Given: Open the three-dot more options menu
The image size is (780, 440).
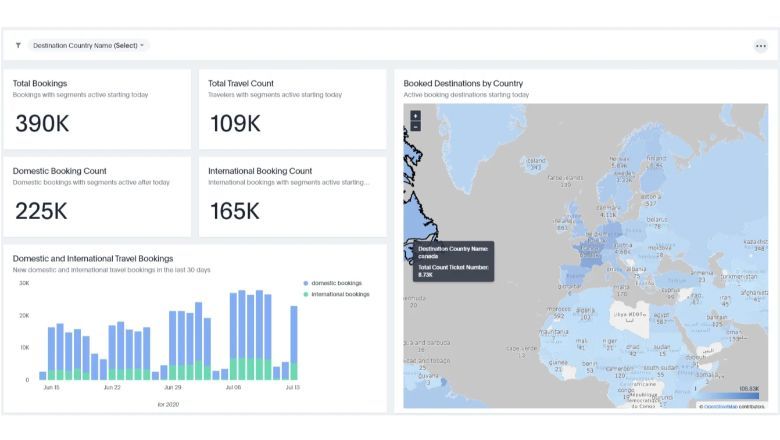Looking at the screenshot, I should pos(761,46).
